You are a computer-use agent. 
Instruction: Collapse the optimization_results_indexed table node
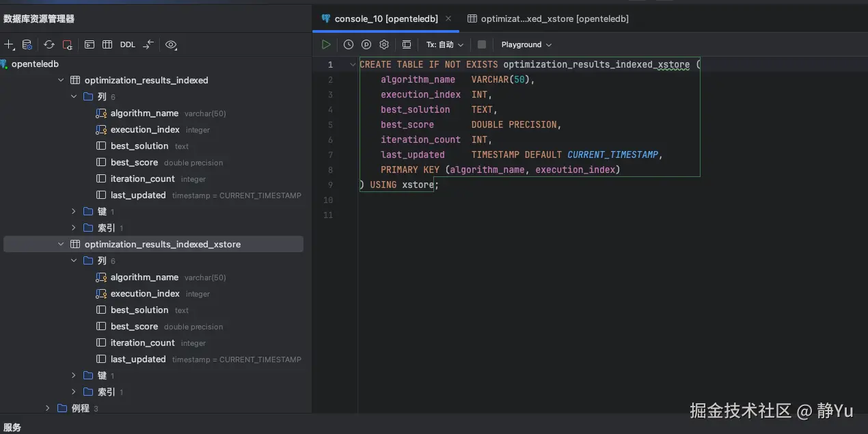click(x=61, y=80)
